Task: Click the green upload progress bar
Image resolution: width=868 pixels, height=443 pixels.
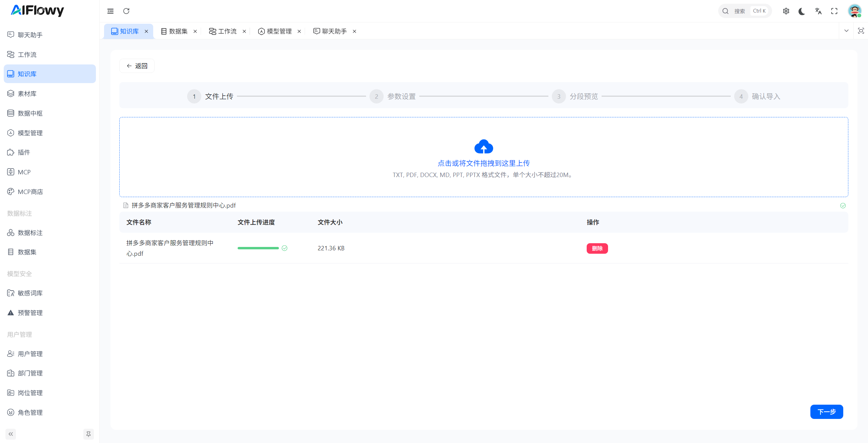Action: click(x=258, y=248)
